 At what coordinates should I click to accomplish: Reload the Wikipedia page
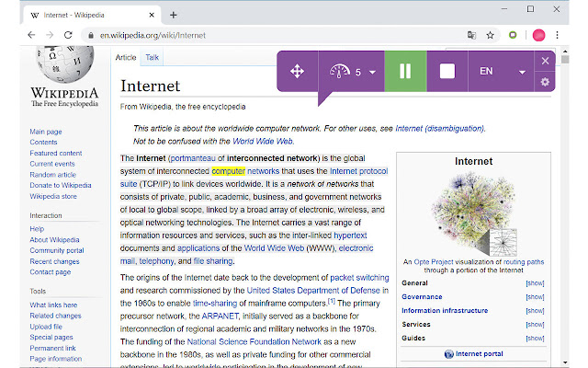coord(68,35)
